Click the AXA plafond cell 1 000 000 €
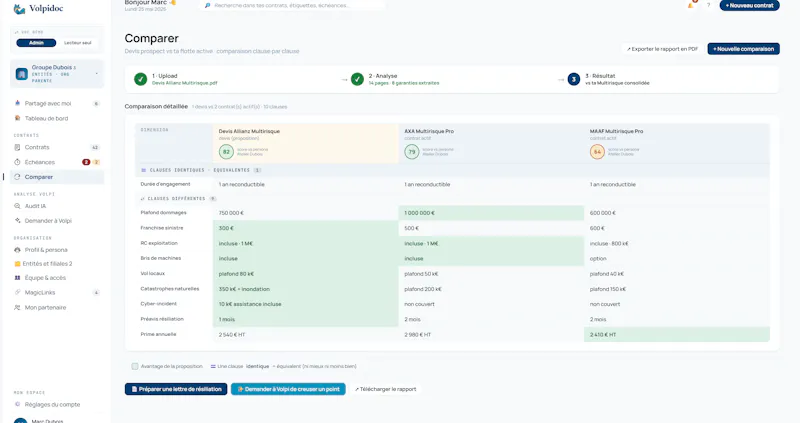 pyautogui.click(x=491, y=213)
